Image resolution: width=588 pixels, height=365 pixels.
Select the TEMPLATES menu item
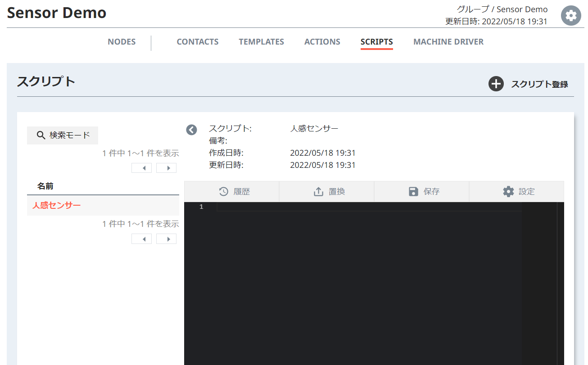coord(261,41)
